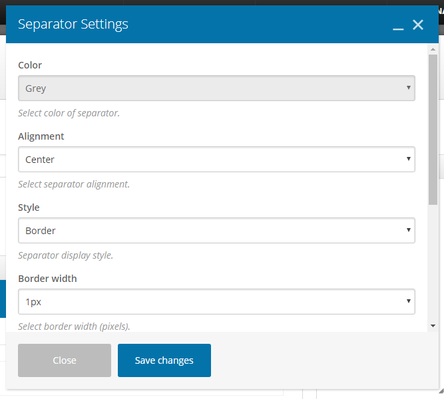Close the dialog using the X icon

coord(418,25)
